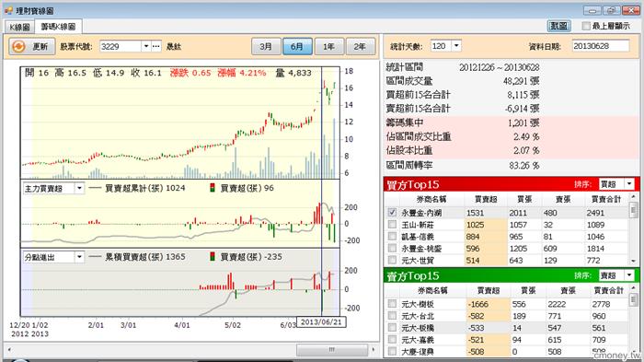Click the chart scrollbar right arrow

click(373, 350)
